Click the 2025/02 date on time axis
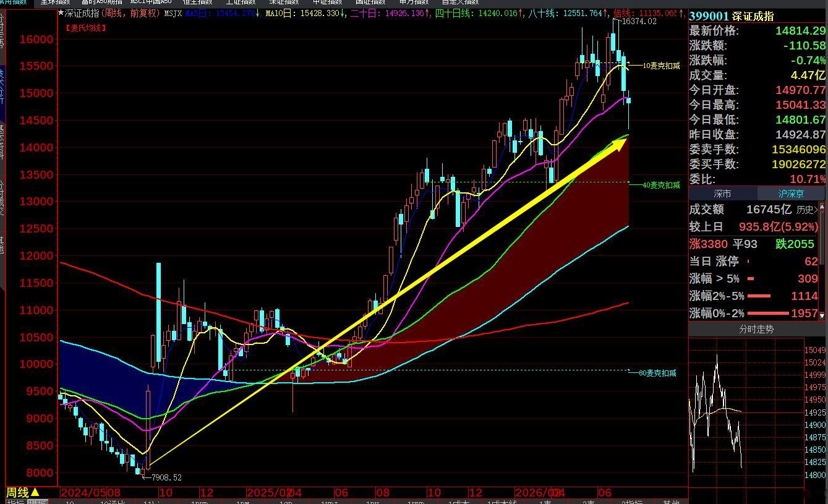Viewport: 828px width, 504px height. point(268,493)
